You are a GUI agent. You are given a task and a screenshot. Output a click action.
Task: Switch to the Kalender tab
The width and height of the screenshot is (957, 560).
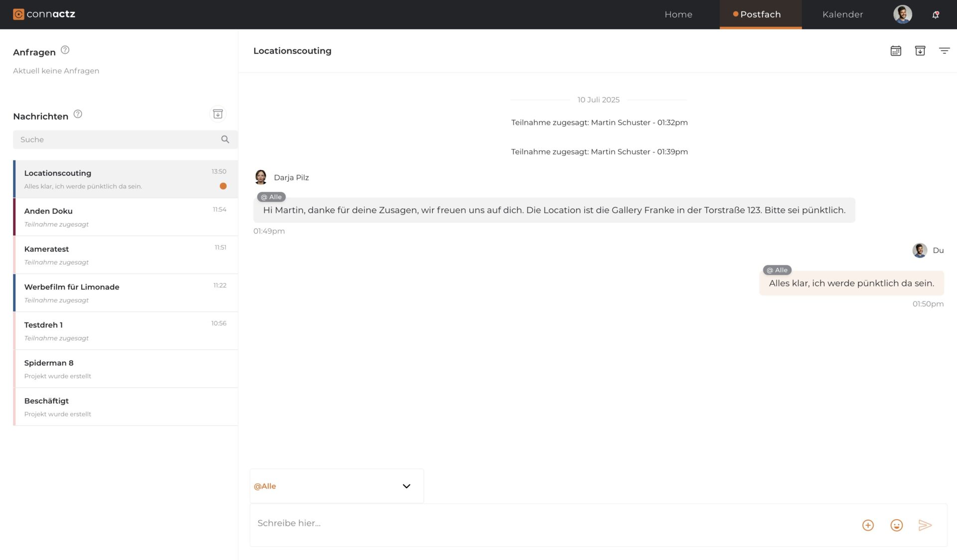(842, 14)
